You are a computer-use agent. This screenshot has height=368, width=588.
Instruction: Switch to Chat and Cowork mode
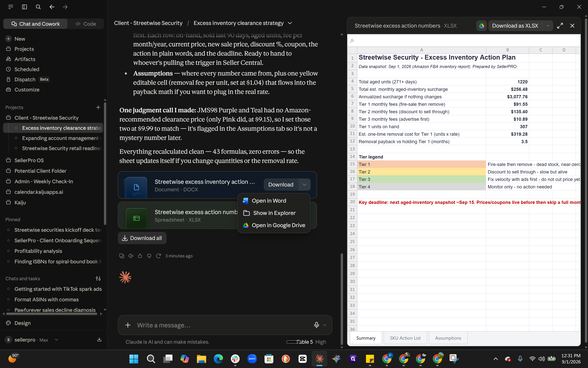[x=35, y=24]
